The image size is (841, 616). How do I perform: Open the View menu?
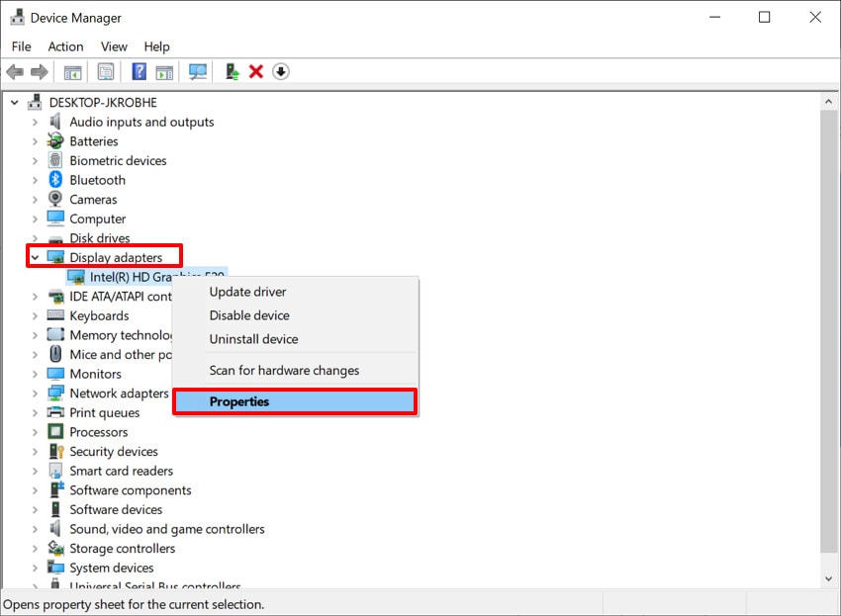click(x=114, y=46)
